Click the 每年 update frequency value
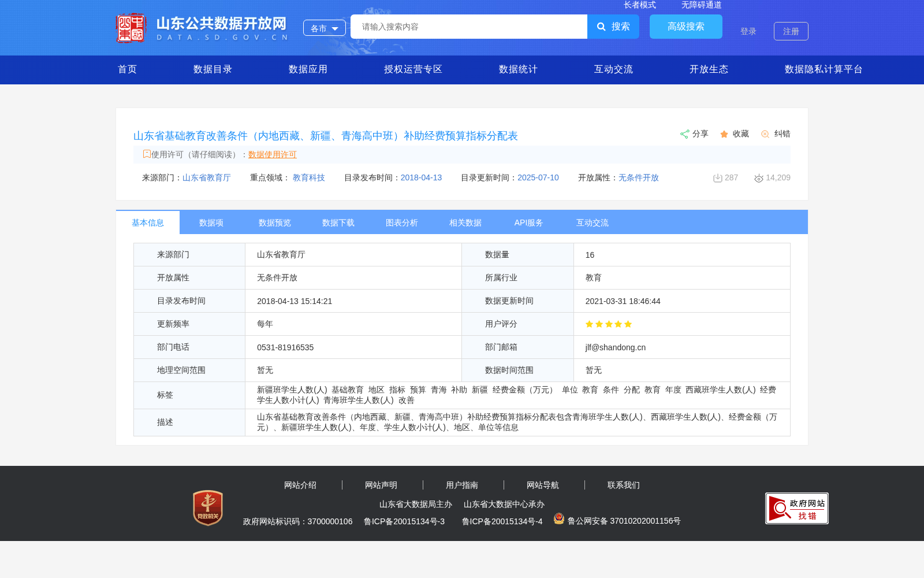924x578 pixels. click(265, 324)
